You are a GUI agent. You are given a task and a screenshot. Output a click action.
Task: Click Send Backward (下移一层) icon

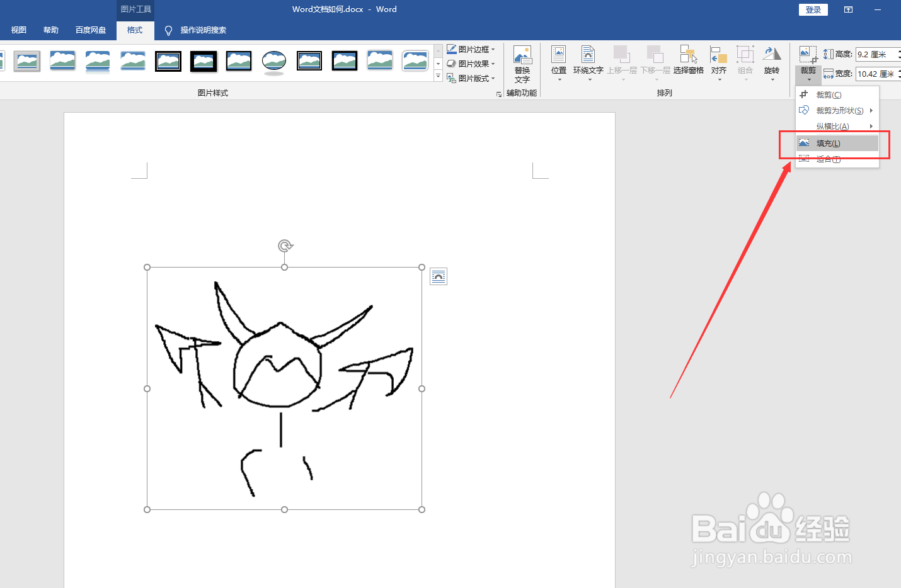[655, 54]
